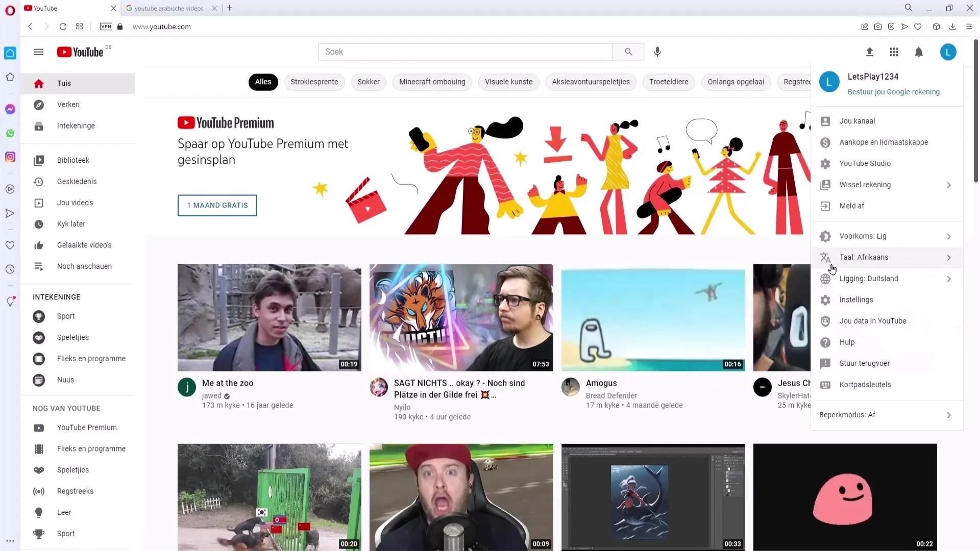Open the search microphone icon
The image size is (980, 551).
click(x=657, y=52)
